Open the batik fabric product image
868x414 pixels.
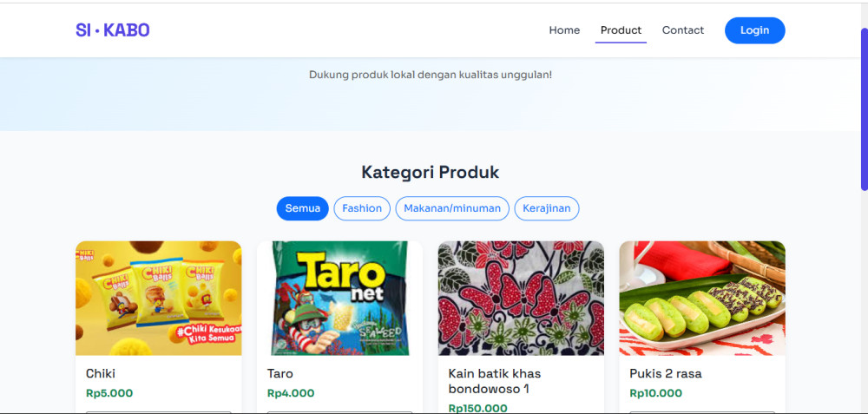pyautogui.click(x=521, y=298)
